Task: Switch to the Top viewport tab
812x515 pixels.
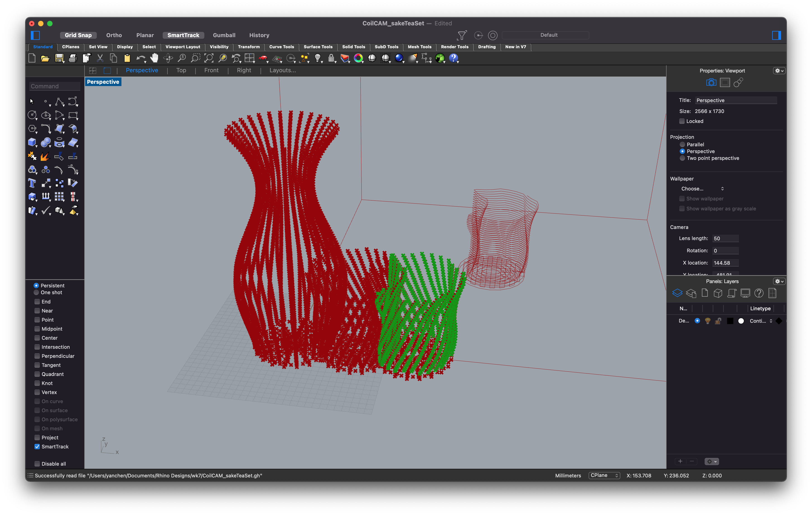Action: pos(181,70)
